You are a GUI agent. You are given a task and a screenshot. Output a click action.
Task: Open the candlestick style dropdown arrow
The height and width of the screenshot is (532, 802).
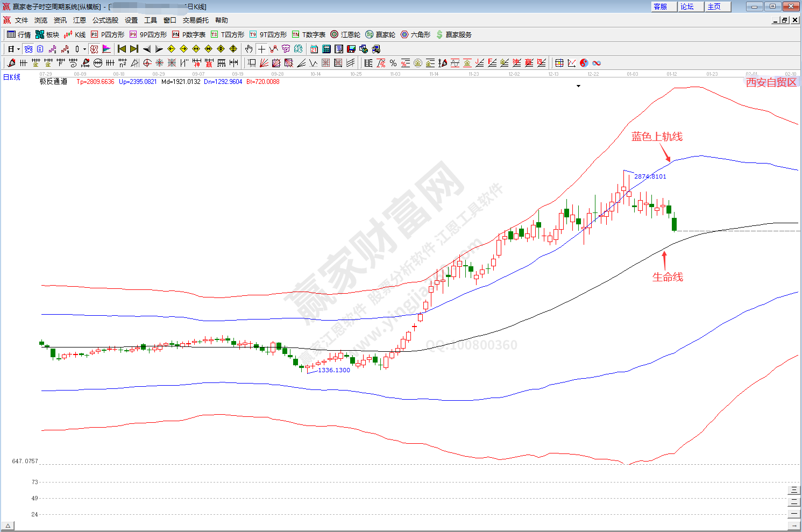[84, 49]
